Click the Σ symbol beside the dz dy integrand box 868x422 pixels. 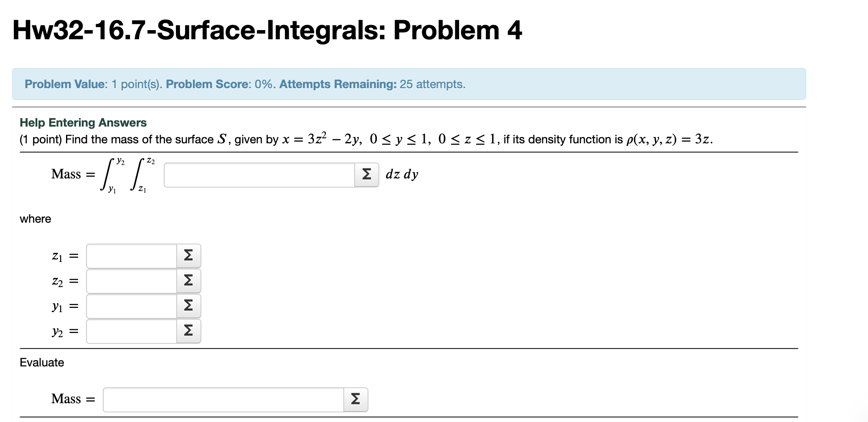pyautogui.click(x=366, y=175)
